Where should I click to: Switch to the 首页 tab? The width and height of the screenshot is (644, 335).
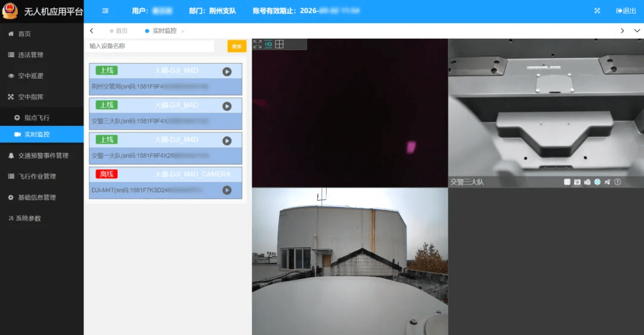[x=119, y=31]
